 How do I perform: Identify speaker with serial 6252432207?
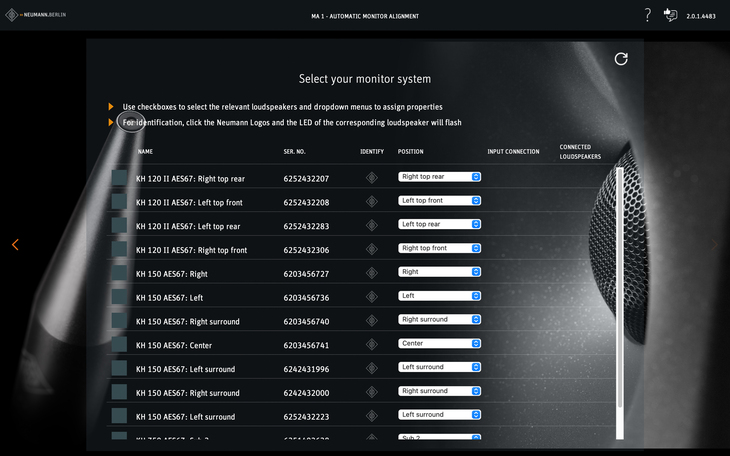coord(372,178)
